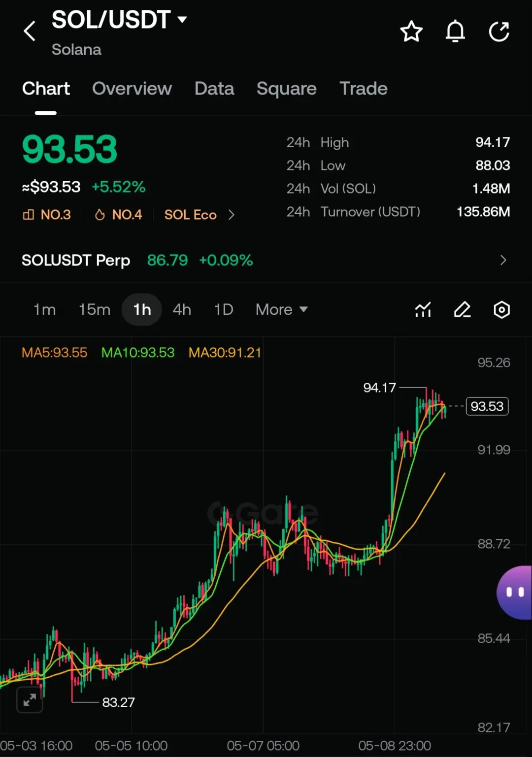Open SOLUSDT Perp contract link

coord(76,260)
